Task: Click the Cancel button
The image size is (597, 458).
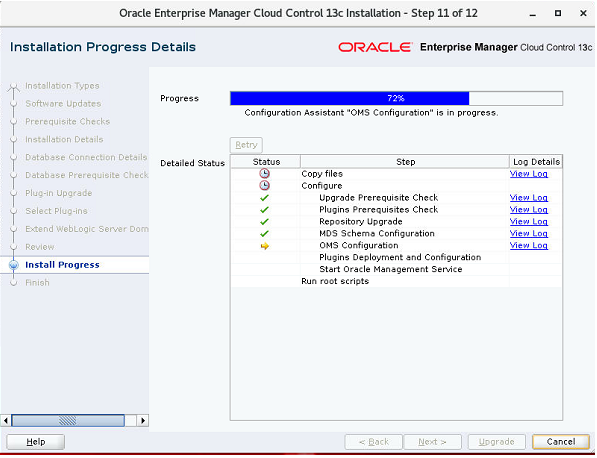Action: click(x=561, y=442)
